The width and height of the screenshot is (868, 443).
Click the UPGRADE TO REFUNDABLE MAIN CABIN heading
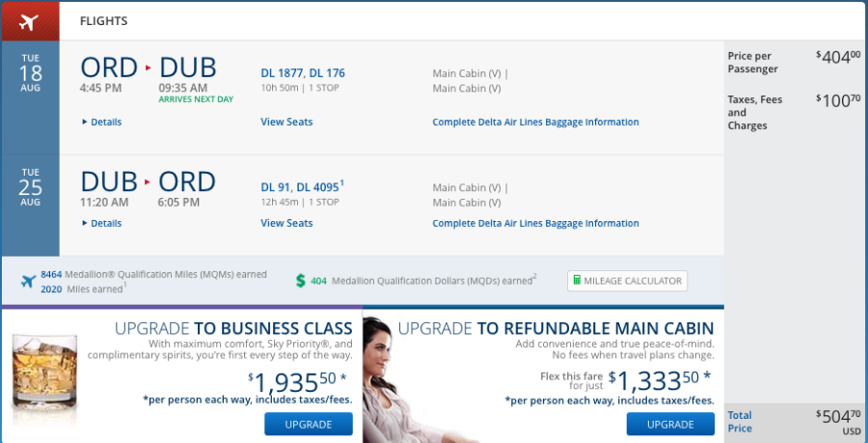[556, 328]
